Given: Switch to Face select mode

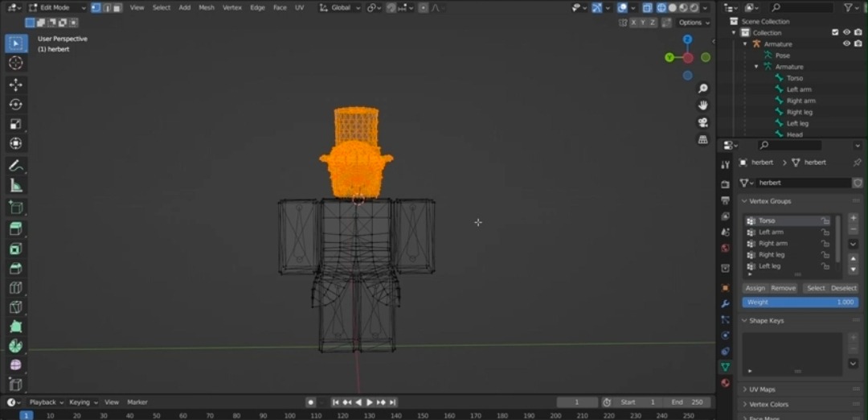Looking at the screenshot, I should click(x=117, y=7).
